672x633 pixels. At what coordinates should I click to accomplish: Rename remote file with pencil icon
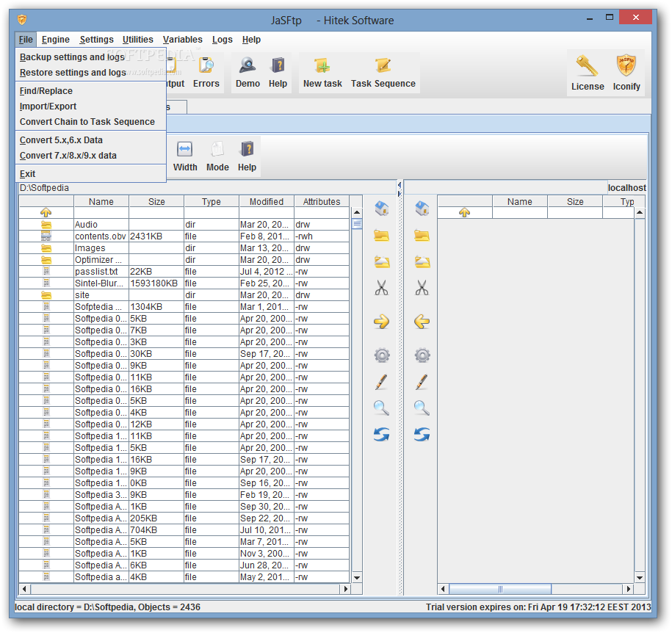(x=422, y=382)
